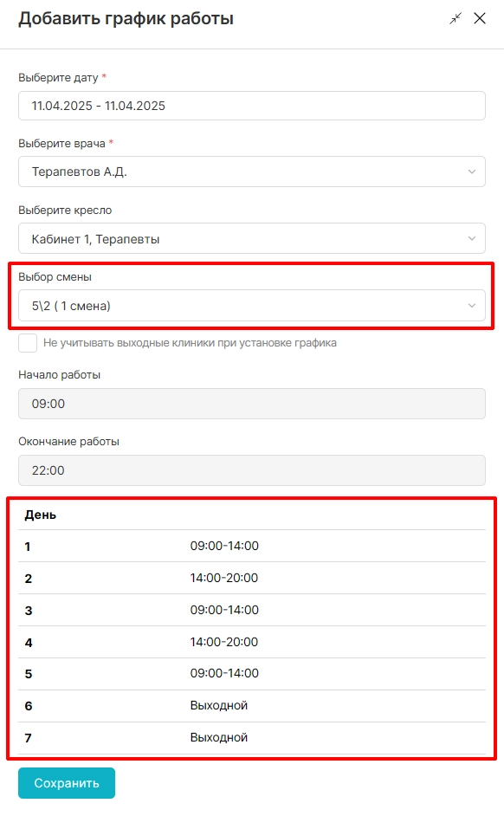The height and width of the screenshot is (816, 504).
Task: Expand the Выберите врача dropdown arrow
Action: [x=472, y=172]
